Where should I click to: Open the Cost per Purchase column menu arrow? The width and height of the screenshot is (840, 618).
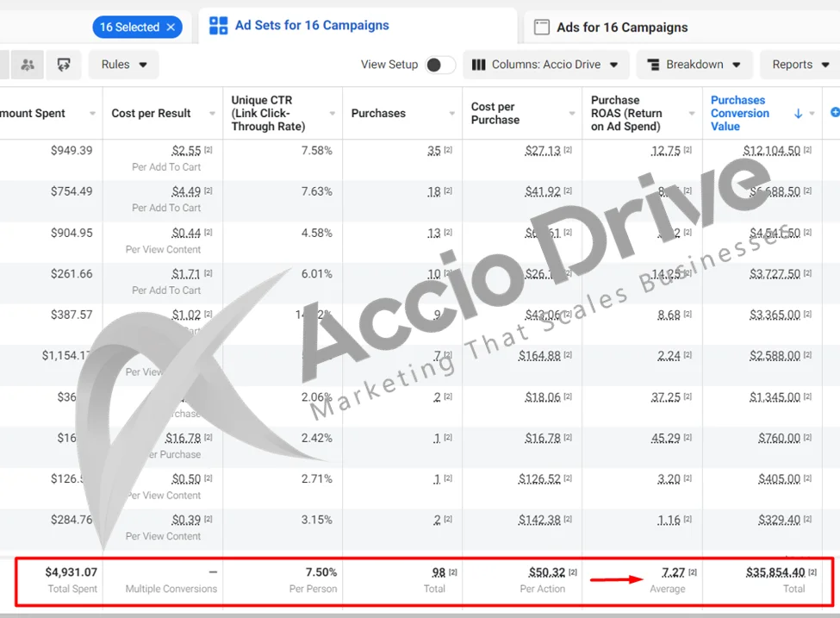pyautogui.click(x=572, y=114)
